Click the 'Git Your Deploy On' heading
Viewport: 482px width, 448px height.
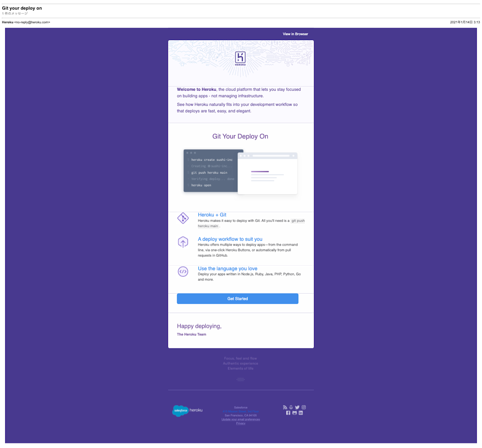pyautogui.click(x=240, y=136)
